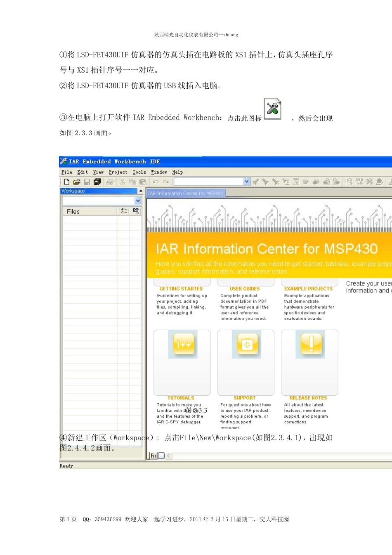Open the Window menu
Image resolution: width=392 pixels, height=555 pixels.
(x=159, y=172)
